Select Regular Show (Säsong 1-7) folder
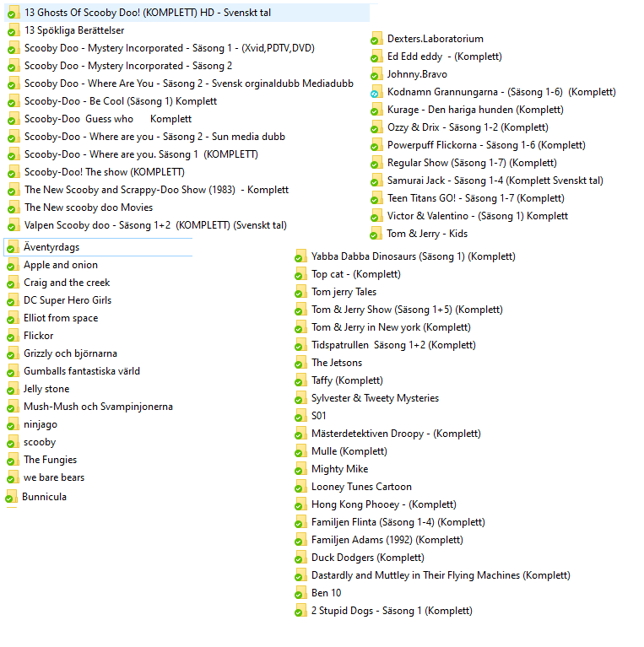 (x=472, y=163)
